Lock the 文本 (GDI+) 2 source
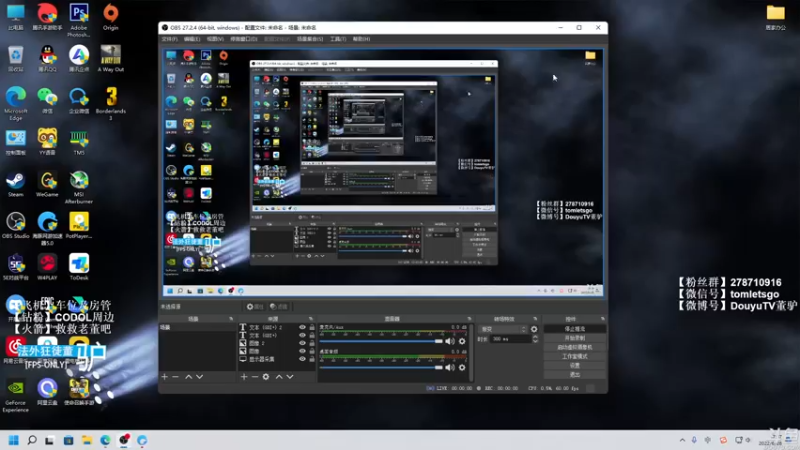800x450 pixels. 312,328
